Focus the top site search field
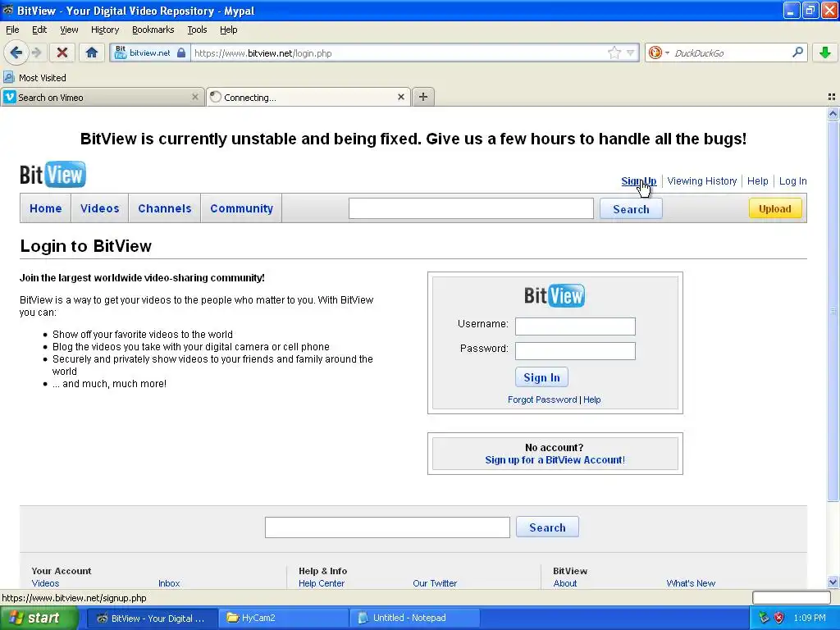 (x=471, y=208)
